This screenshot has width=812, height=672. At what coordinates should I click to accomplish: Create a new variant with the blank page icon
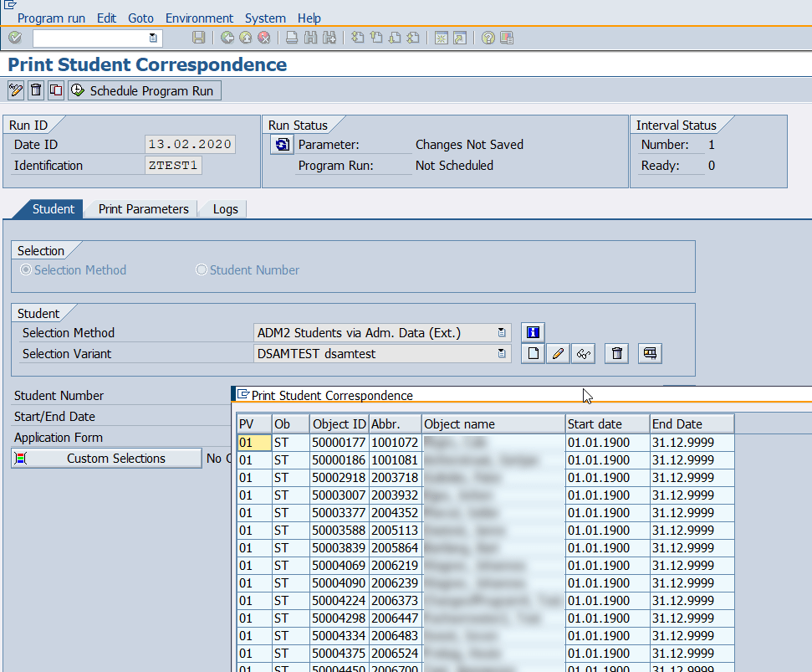pos(533,353)
